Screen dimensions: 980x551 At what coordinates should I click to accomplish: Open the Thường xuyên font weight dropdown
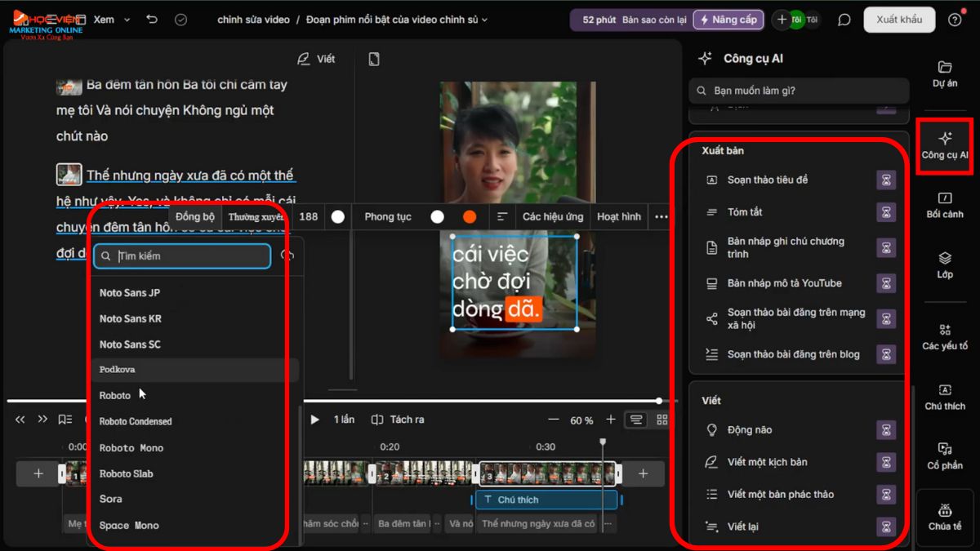[x=256, y=216]
